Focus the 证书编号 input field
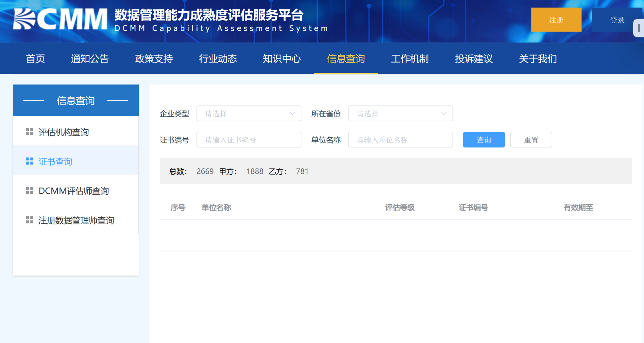Screen dimensions: 644x343 249,140
